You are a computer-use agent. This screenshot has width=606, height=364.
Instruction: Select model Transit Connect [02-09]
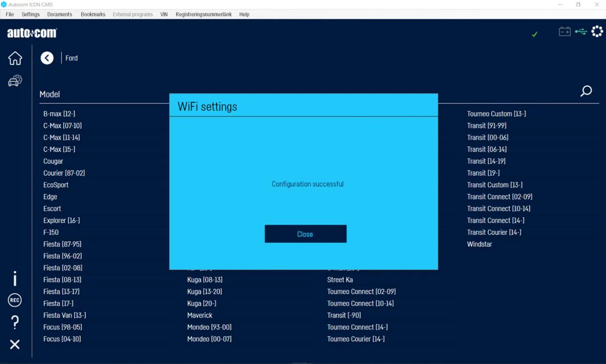[499, 197]
